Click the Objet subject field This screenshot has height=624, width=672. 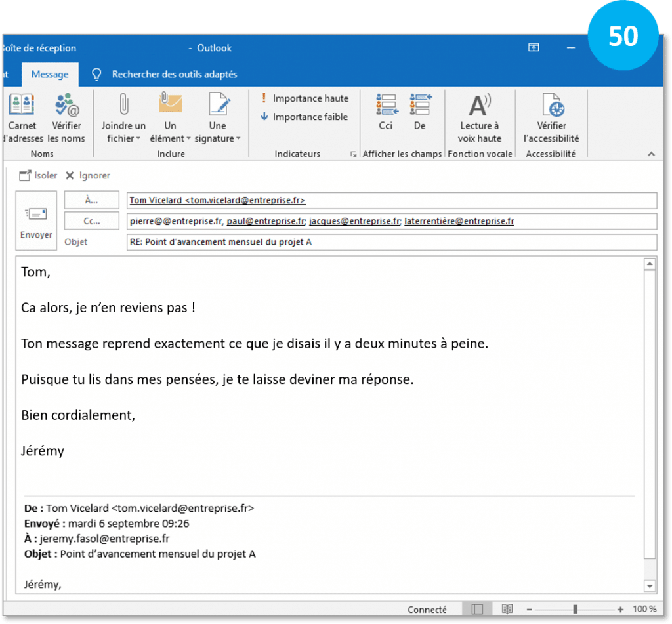(x=392, y=242)
